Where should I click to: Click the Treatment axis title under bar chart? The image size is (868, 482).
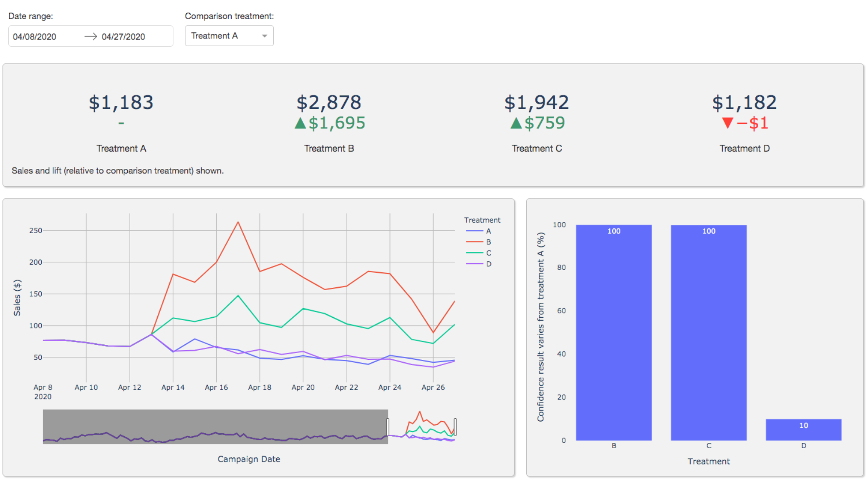point(709,462)
